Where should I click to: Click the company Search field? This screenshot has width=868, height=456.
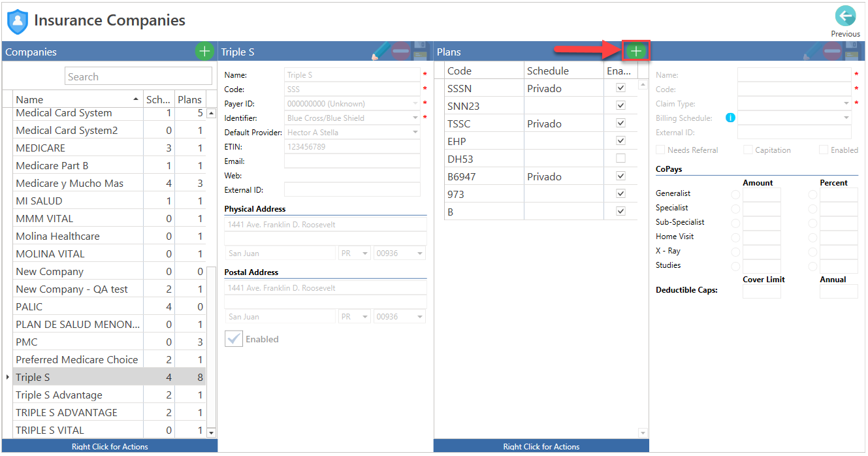pos(138,76)
